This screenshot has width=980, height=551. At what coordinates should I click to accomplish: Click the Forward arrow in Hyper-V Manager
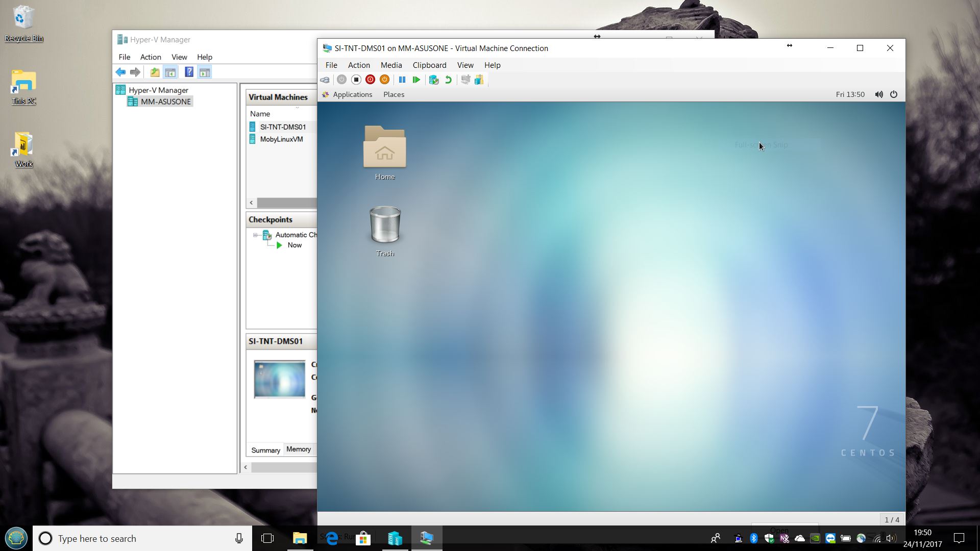135,72
